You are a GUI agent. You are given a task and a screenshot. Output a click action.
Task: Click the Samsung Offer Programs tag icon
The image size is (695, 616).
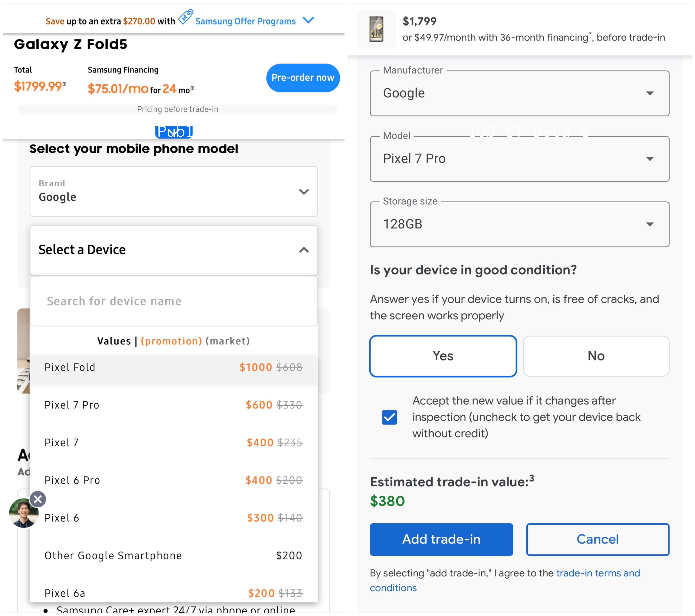coord(186,17)
